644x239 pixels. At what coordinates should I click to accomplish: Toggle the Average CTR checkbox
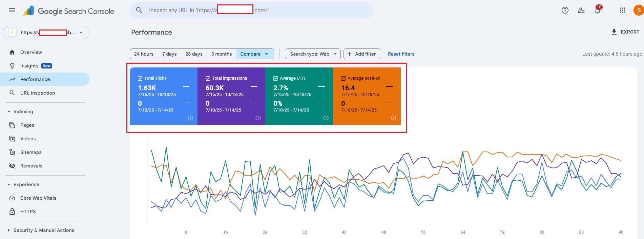pyautogui.click(x=275, y=78)
